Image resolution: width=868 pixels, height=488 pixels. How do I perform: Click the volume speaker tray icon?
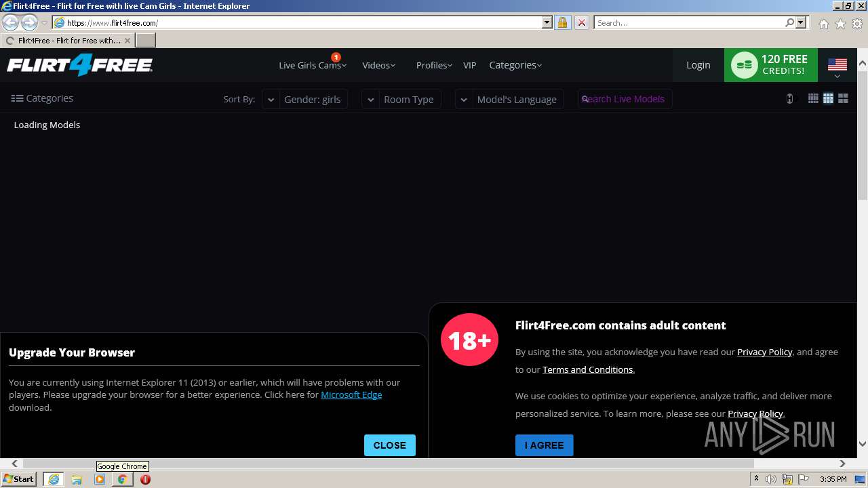[x=771, y=479]
